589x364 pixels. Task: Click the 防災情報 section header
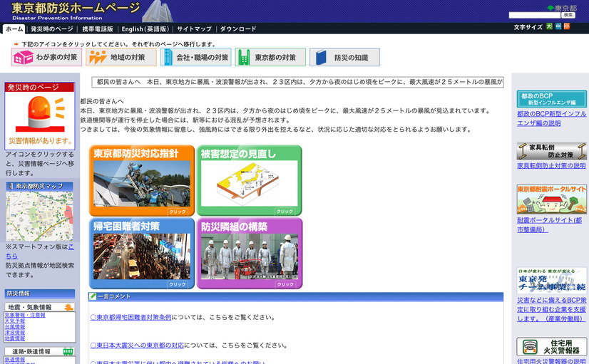tap(39, 293)
